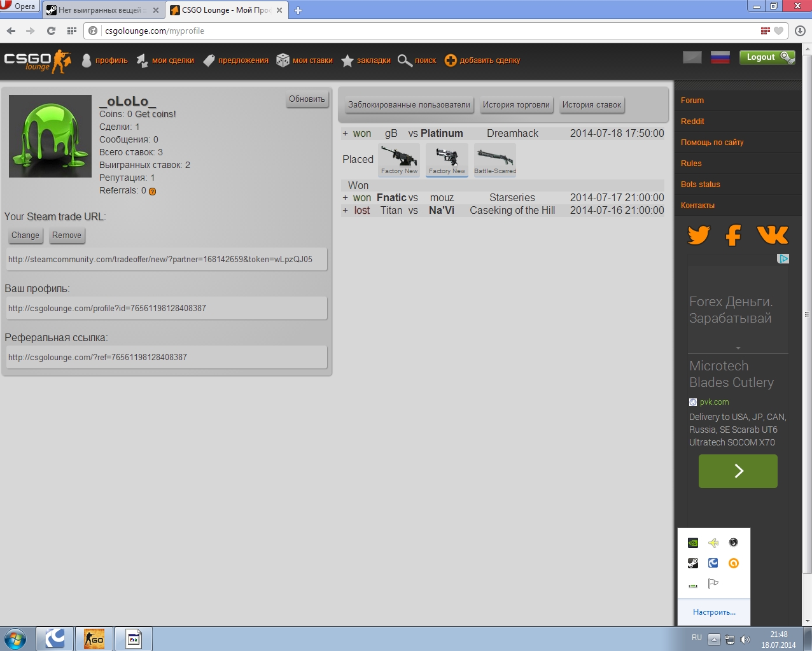Viewport: 812px width, 651px height.
Task: Open the browser downloads icon
Action: (801, 31)
